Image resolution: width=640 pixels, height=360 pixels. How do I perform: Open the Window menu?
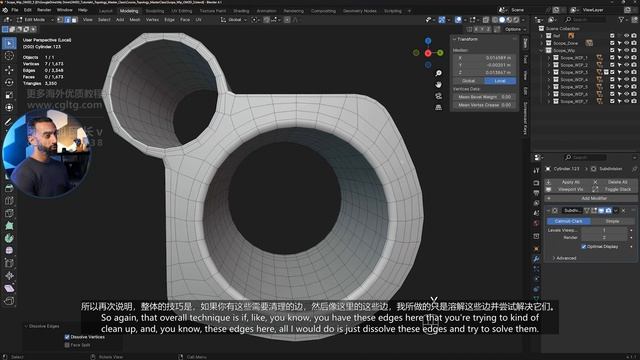pos(64,10)
